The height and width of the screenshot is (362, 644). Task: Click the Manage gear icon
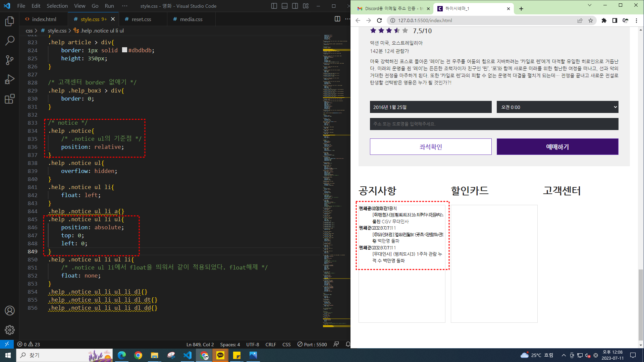coord(10,330)
